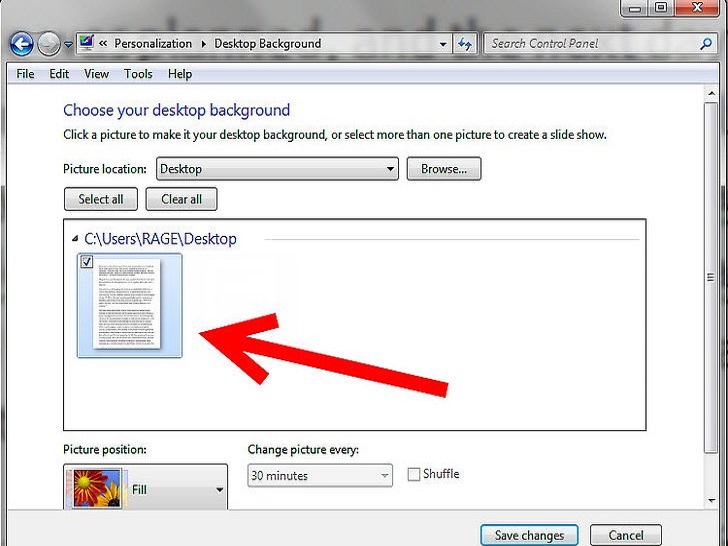Image resolution: width=728 pixels, height=546 pixels.
Task: Click the C:\Users\RAGE\Desktop group header
Action: (x=160, y=239)
